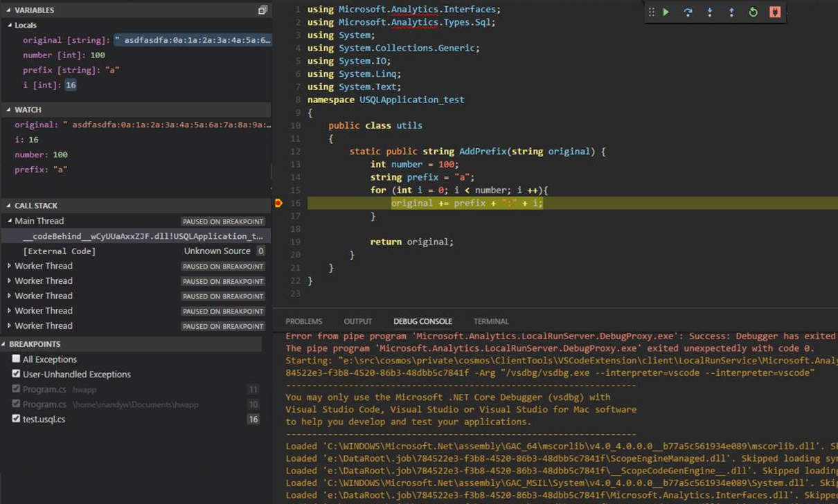838x504 pixels.
Task: Click the Continue debug icon
Action: [x=666, y=12]
